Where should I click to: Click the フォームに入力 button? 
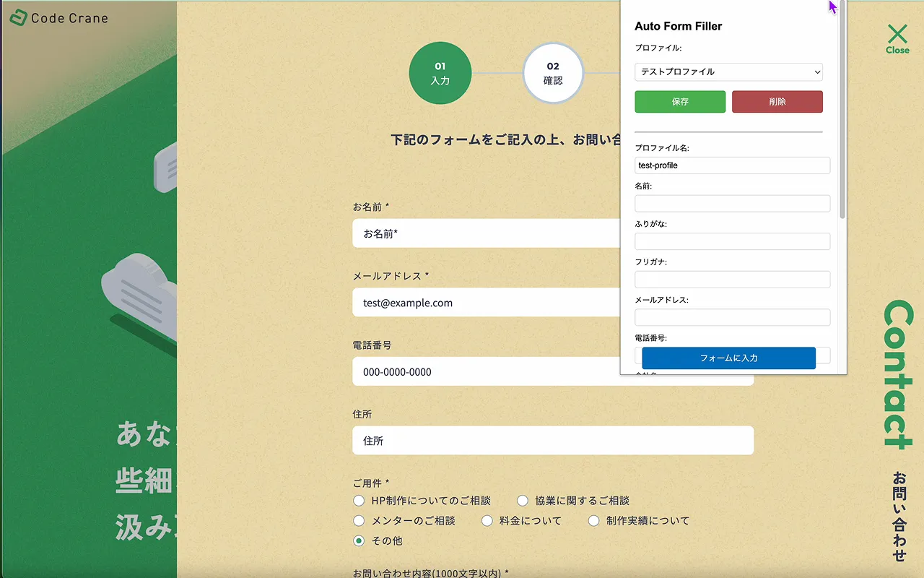point(728,358)
